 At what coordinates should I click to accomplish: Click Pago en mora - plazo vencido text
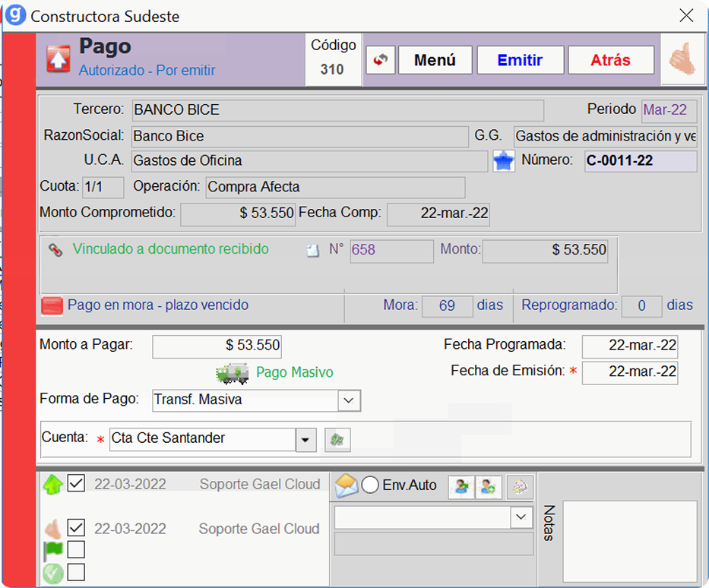click(158, 305)
